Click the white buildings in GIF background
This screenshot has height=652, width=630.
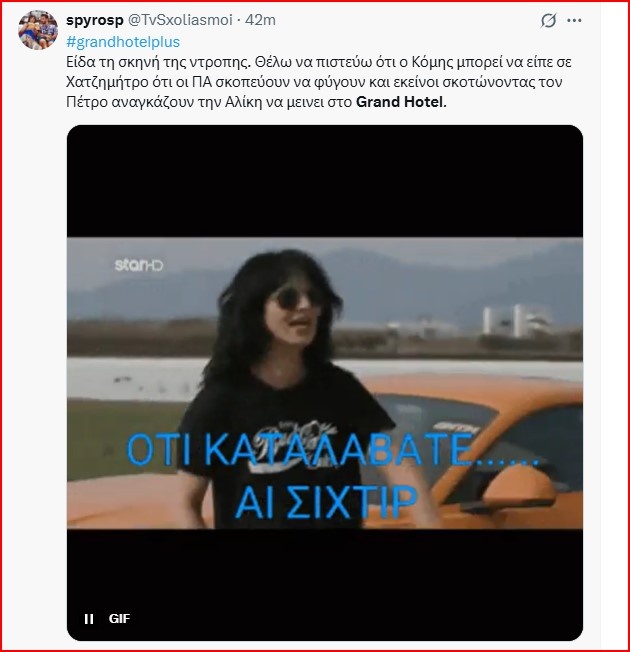point(514,319)
